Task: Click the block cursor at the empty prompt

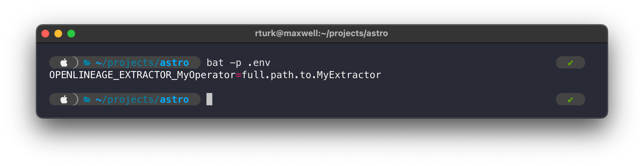Action: [209, 99]
